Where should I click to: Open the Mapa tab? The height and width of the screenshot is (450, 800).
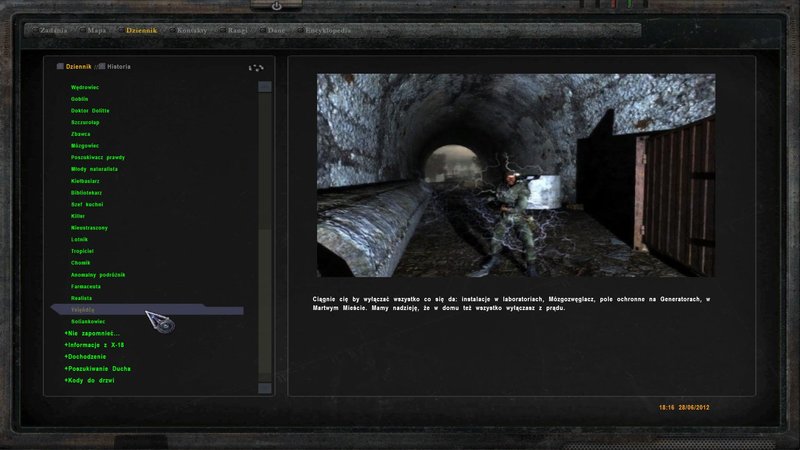(x=96, y=31)
